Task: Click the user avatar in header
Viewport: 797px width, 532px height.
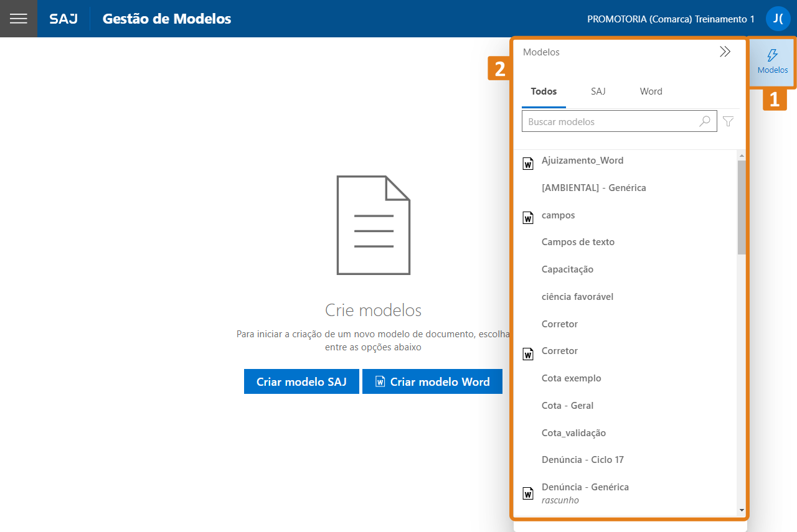Action: [778, 19]
